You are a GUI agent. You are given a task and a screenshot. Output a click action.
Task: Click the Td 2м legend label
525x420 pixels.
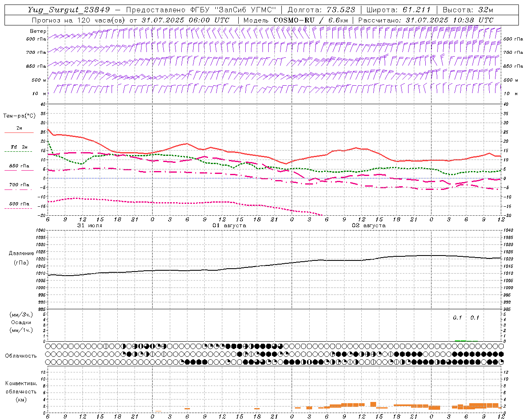click(19, 147)
